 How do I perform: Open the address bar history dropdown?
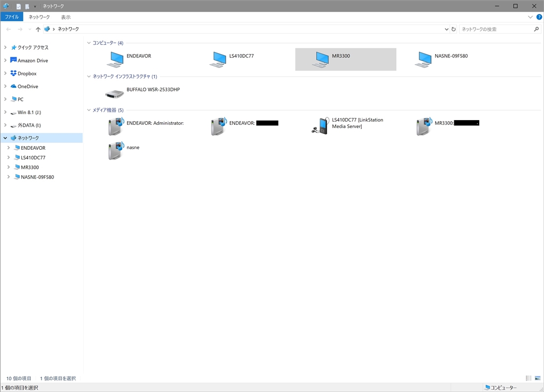pos(446,29)
